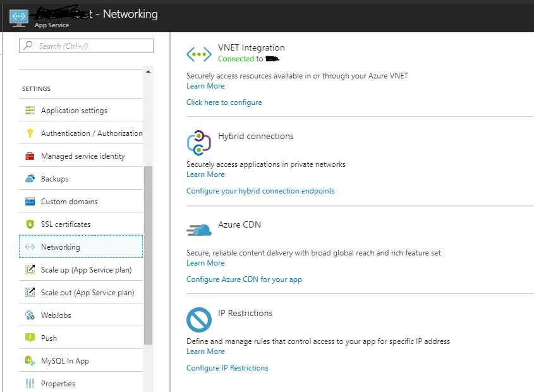Click the IP Restrictions blocked icon
Screen dimensions: 534x392
pyautogui.click(x=199, y=320)
